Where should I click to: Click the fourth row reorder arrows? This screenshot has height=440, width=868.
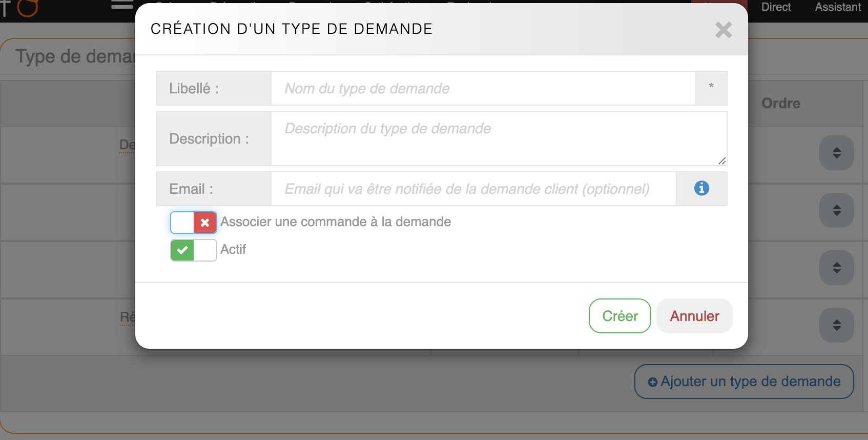[x=836, y=325]
